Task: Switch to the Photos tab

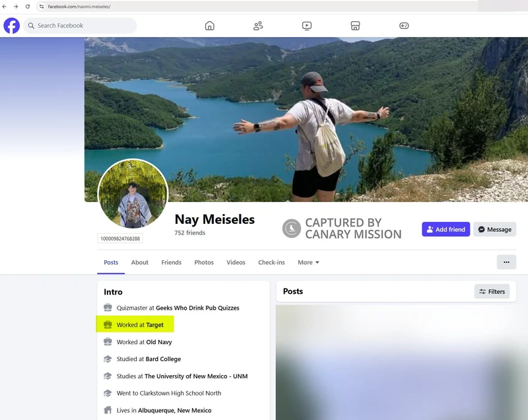Action: click(204, 262)
